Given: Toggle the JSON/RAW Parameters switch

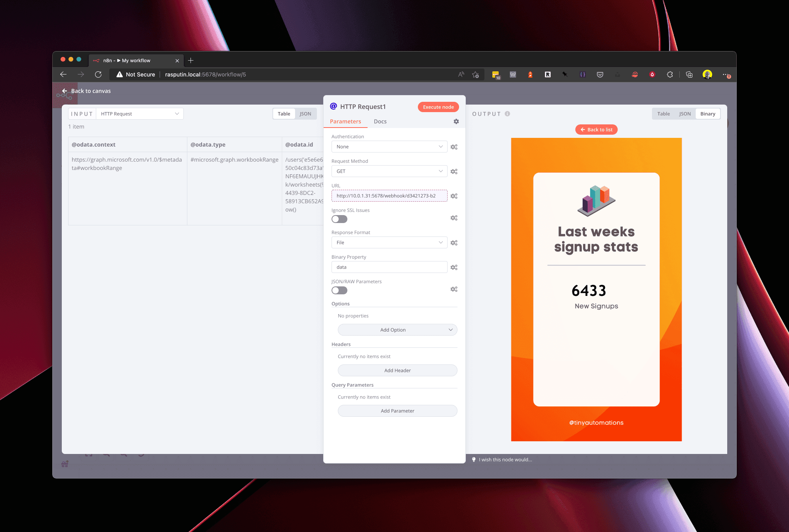Looking at the screenshot, I should (339, 290).
